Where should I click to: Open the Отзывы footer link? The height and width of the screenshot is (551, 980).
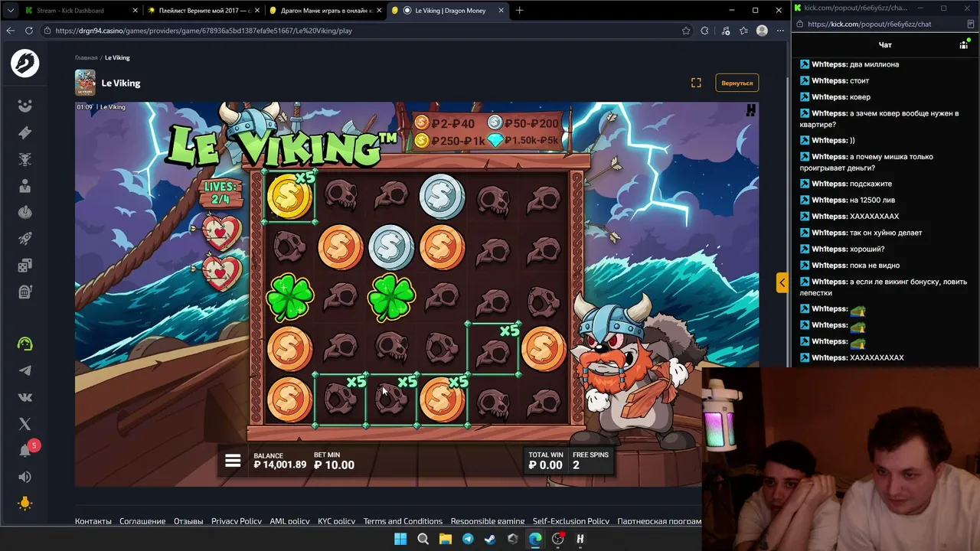pyautogui.click(x=188, y=521)
